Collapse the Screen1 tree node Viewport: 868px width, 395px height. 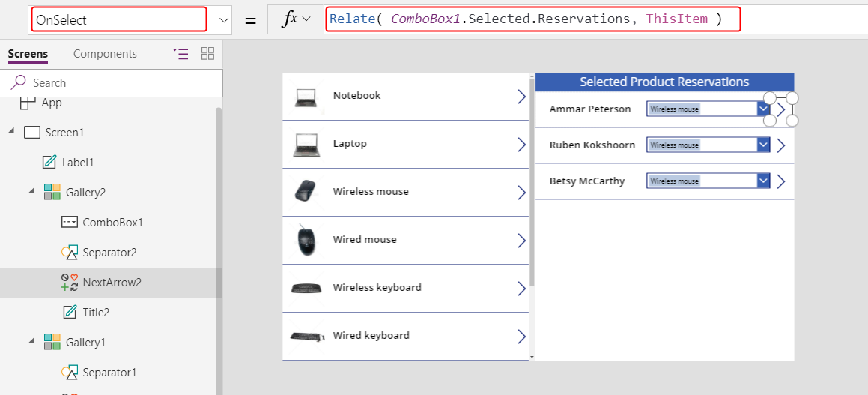click(x=11, y=133)
